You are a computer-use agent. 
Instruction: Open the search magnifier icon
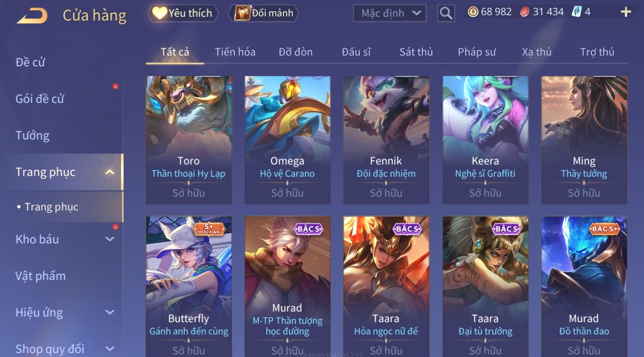coord(446,14)
